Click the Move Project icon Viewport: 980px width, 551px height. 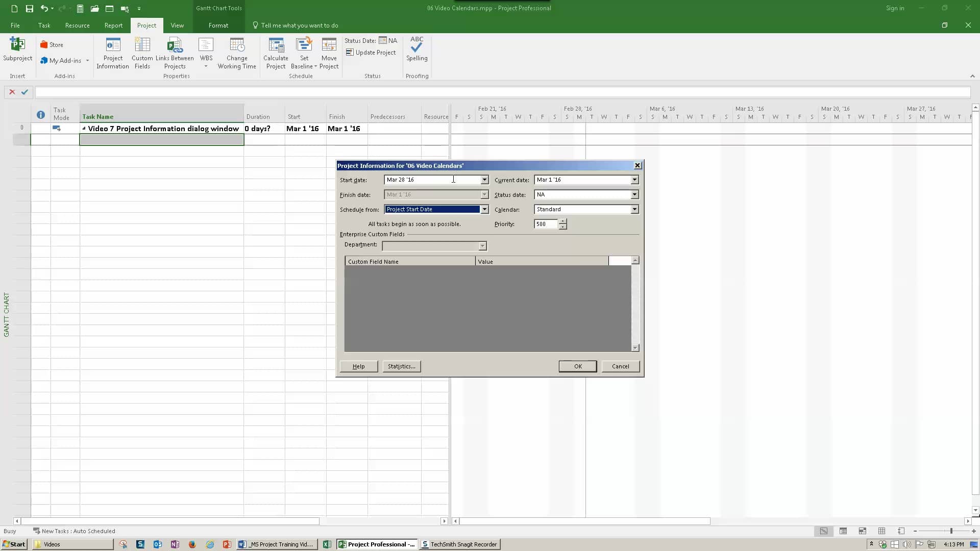tap(329, 53)
